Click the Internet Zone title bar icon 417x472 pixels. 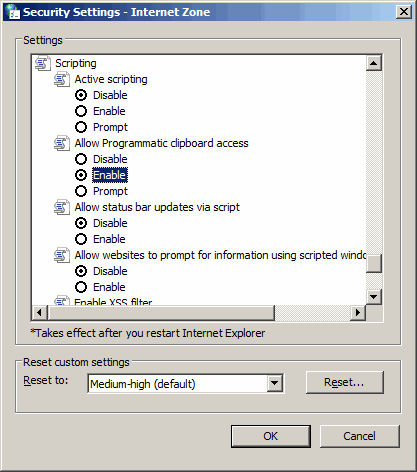click(12, 12)
